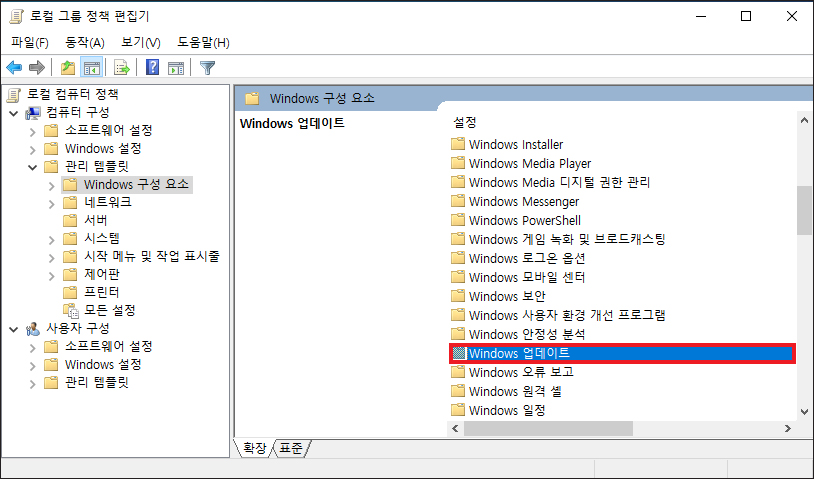814x479 pixels.
Task: Click the Back arrow toolbar icon
Action: coord(14,67)
